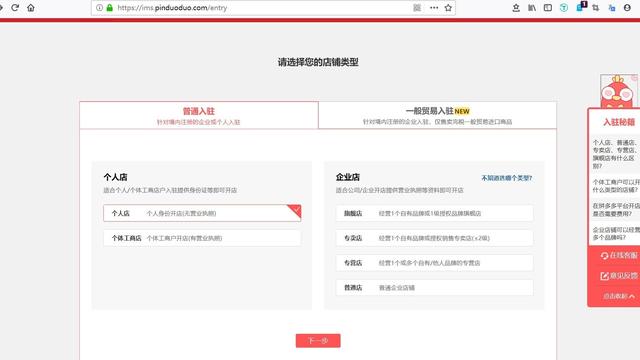Open FAQ about 个体工商户 store types
The height and width of the screenshot is (360, 640).
(x=616, y=186)
